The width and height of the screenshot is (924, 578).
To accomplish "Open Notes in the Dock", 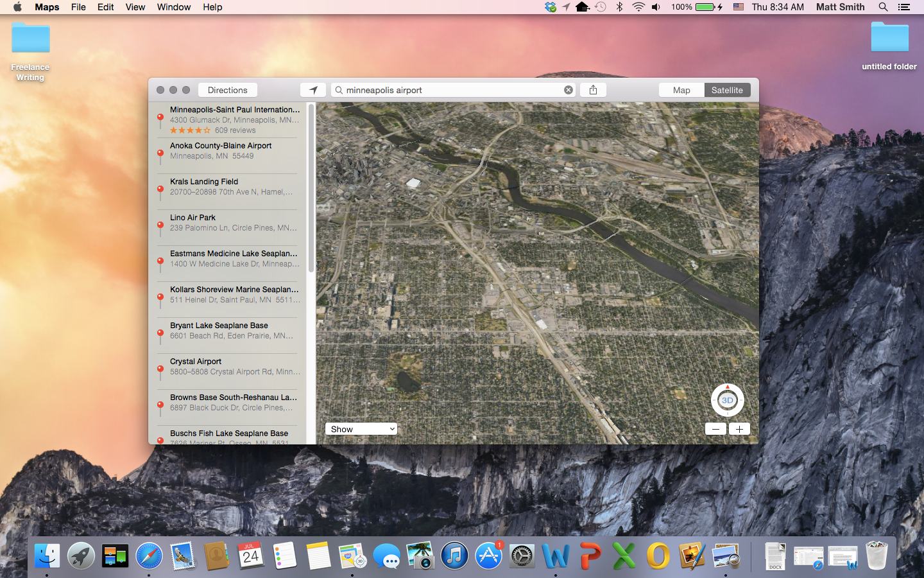I will click(x=319, y=556).
